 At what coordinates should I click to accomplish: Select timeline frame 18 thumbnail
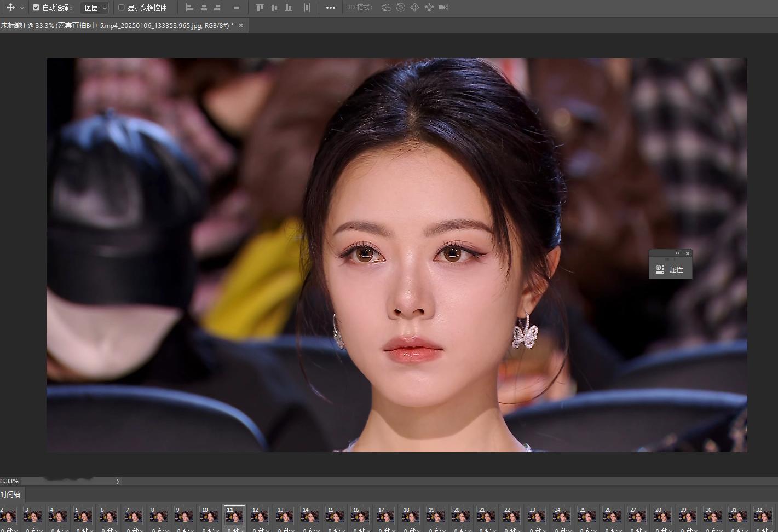411,516
